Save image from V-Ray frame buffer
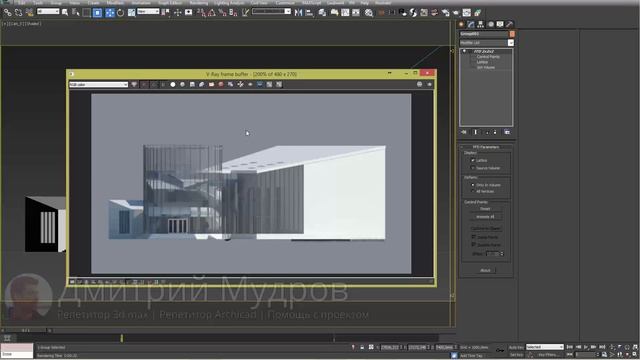 coord(192,84)
